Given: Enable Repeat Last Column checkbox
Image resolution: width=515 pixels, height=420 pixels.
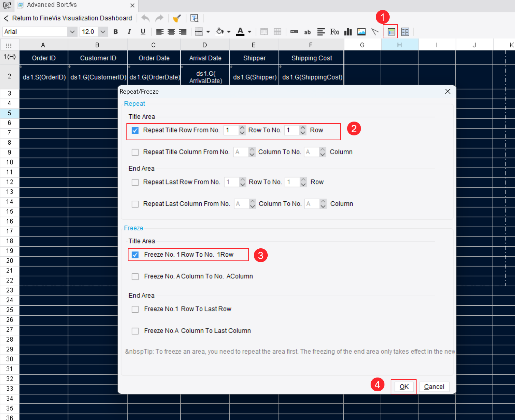Looking at the screenshot, I should tap(135, 204).
